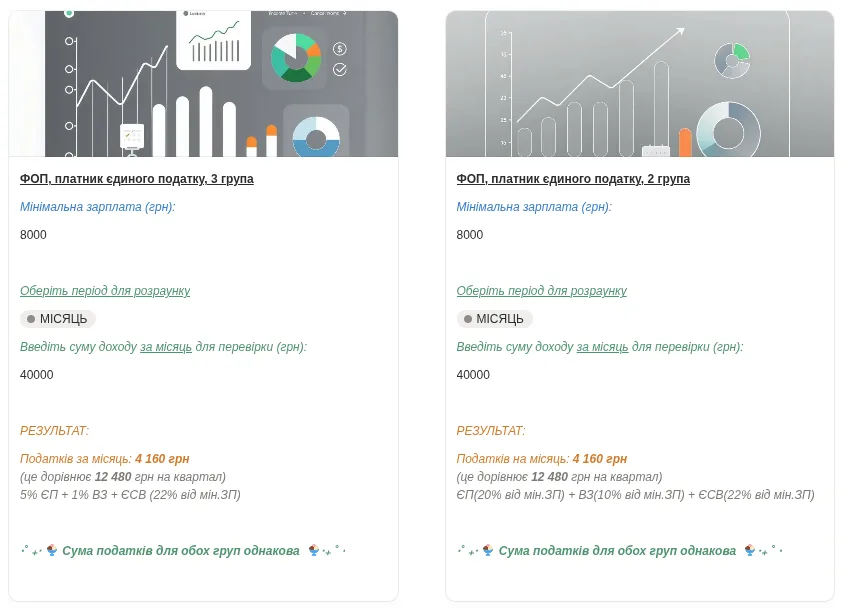The height and width of the screenshot is (608, 846).
Task: Click the large grey donut chart in 2 група image
Action: [728, 130]
